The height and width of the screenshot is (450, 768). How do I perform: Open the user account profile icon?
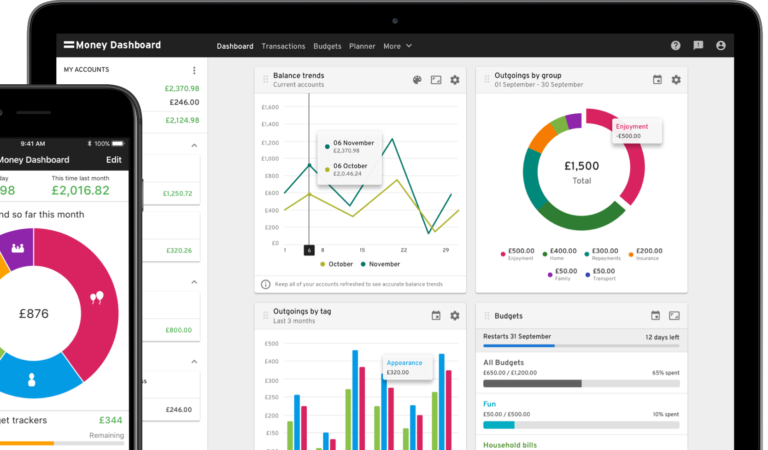click(720, 46)
